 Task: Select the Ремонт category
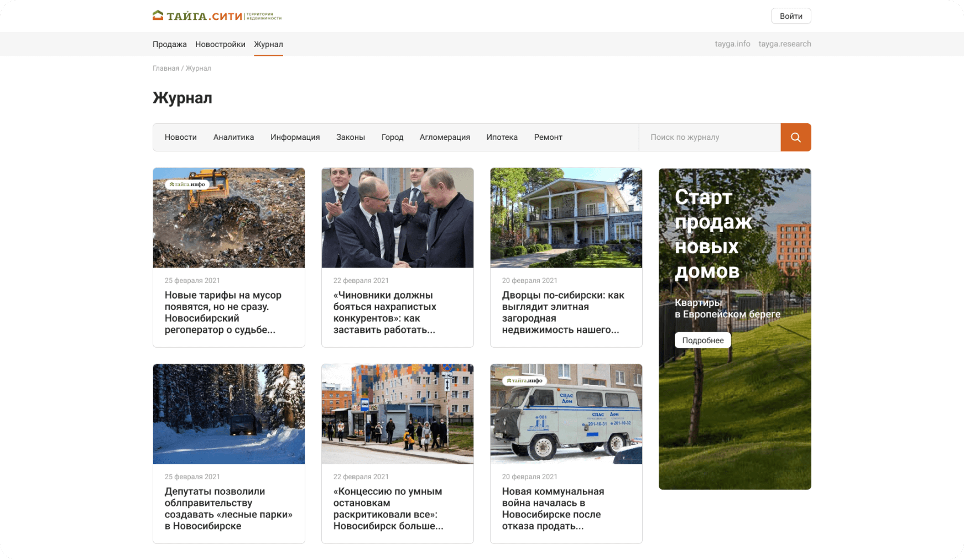[548, 137]
